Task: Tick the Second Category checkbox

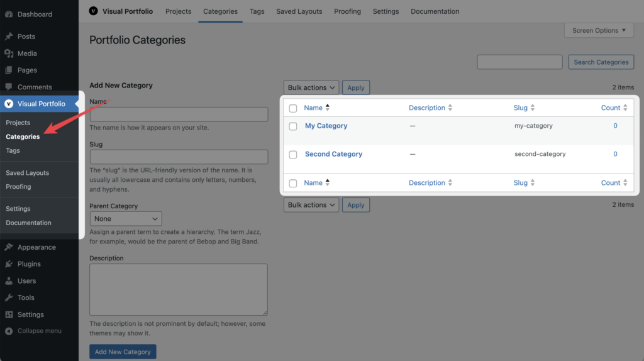Action: [293, 155]
